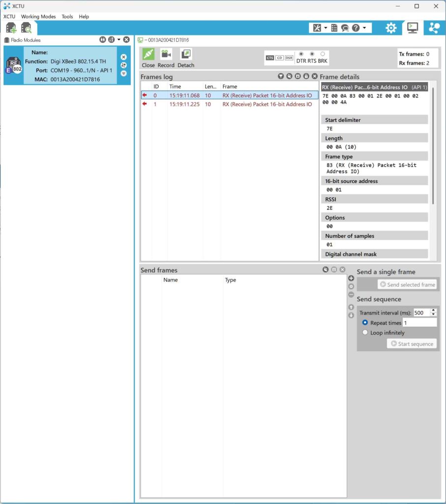Image resolution: width=446 pixels, height=504 pixels.
Task: Click the Send frames save list icon
Action: coord(334,269)
